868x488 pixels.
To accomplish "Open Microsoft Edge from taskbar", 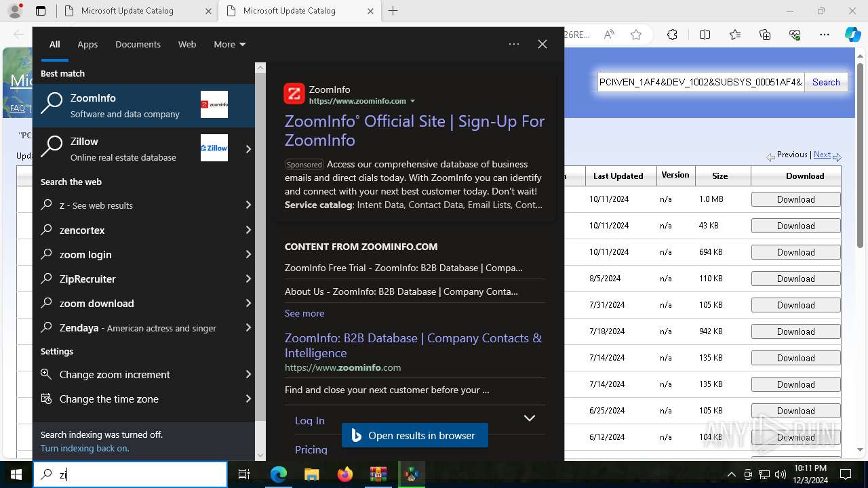I will pos(279,474).
